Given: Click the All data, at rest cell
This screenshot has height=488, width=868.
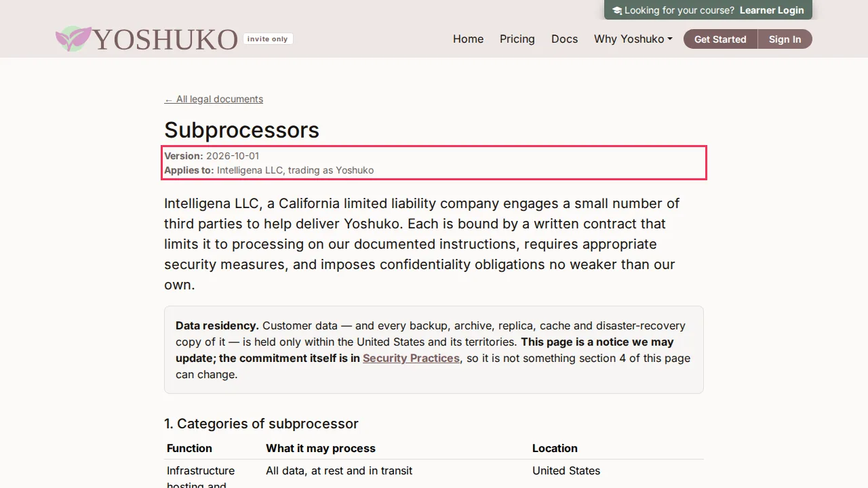Looking at the screenshot, I should pyautogui.click(x=339, y=470).
